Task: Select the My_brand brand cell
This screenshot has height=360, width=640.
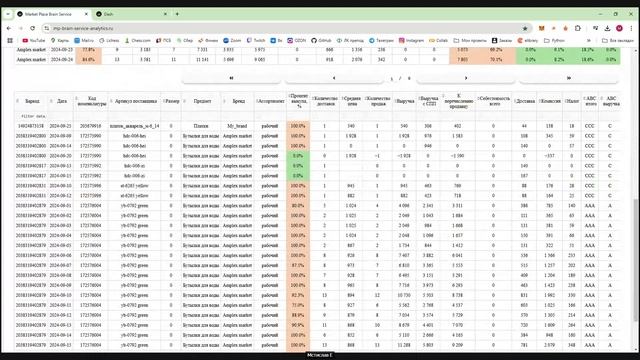Action: (x=237, y=126)
